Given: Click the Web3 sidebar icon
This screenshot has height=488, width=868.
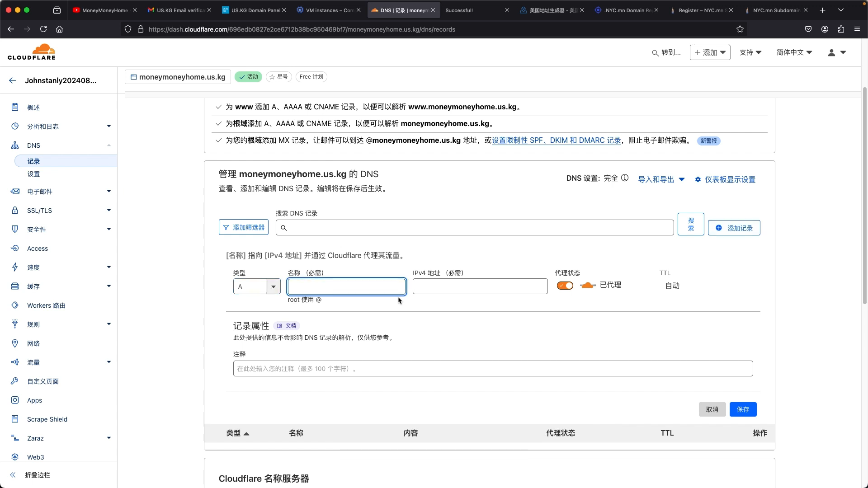Looking at the screenshot, I should 15,457.
